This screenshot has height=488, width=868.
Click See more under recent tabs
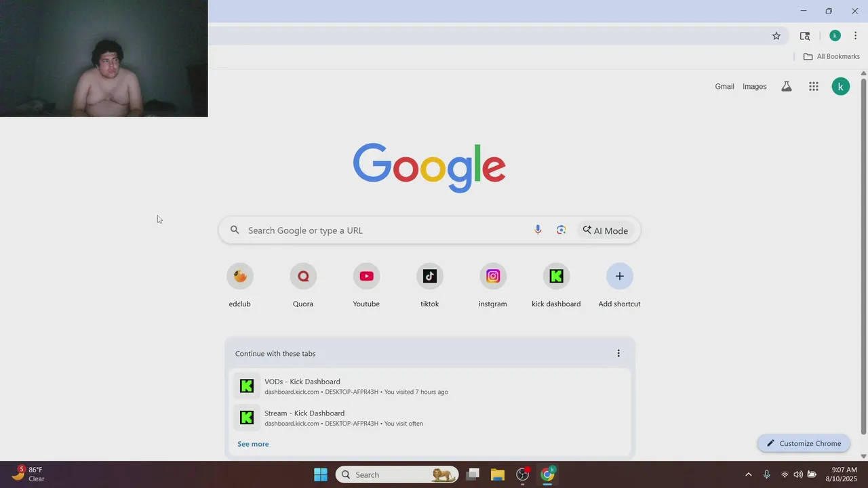point(253,444)
